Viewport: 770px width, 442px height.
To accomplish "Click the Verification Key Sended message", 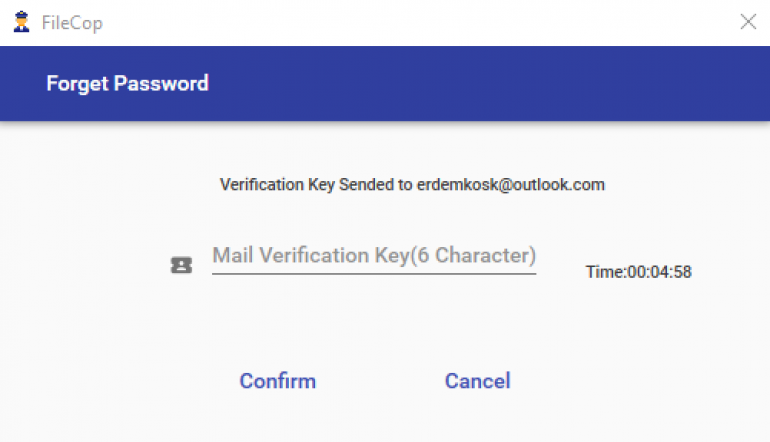I will [412, 185].
